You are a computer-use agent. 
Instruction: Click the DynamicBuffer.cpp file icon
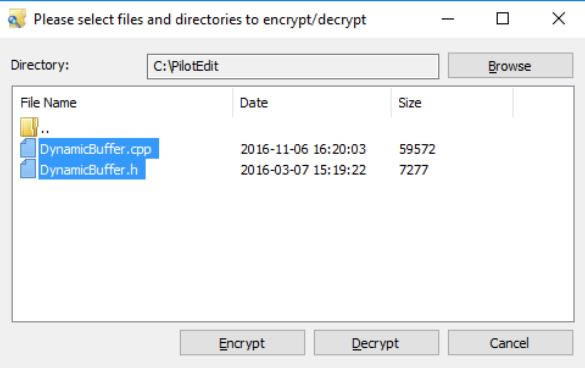(28, 148)
